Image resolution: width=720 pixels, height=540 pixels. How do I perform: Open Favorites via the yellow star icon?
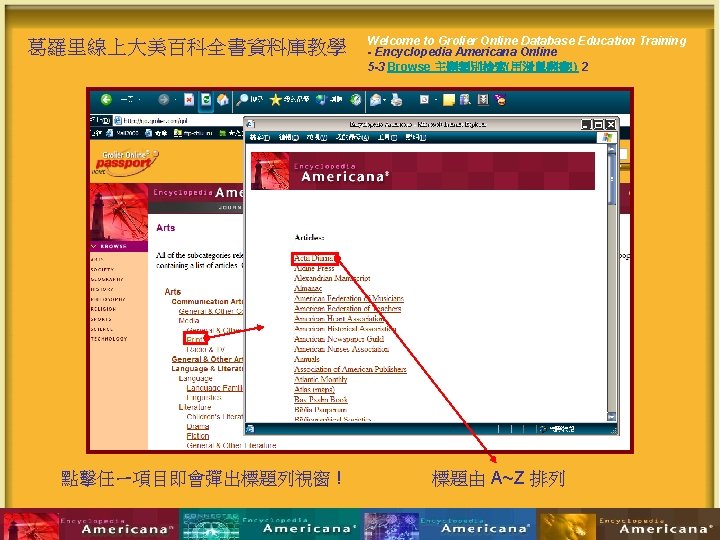click(x=275, y=100)
